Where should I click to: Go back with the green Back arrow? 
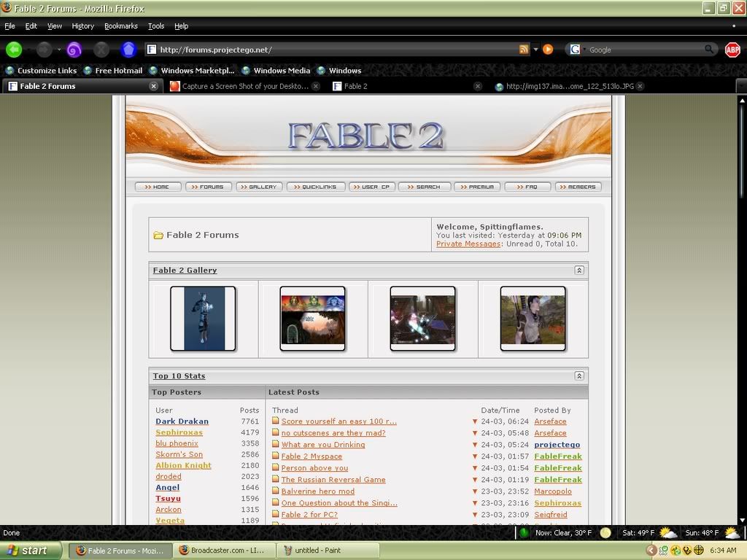14,50
